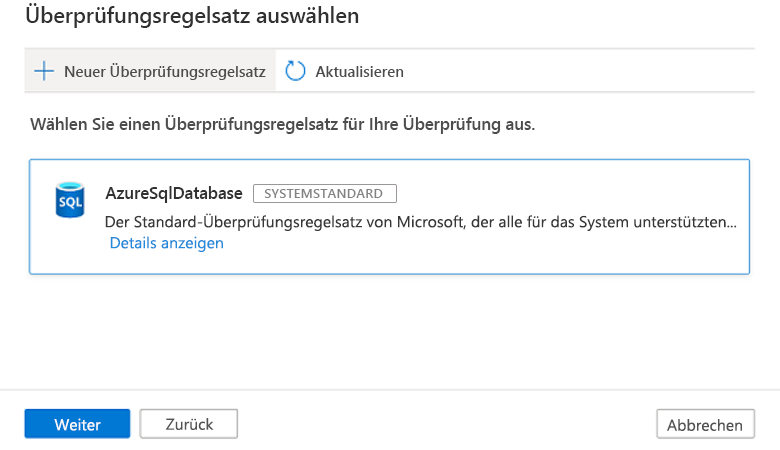780x450 pixels.
Task: Click the SYSTEMSTANDARD badge
Action: (x=325, y=193)
